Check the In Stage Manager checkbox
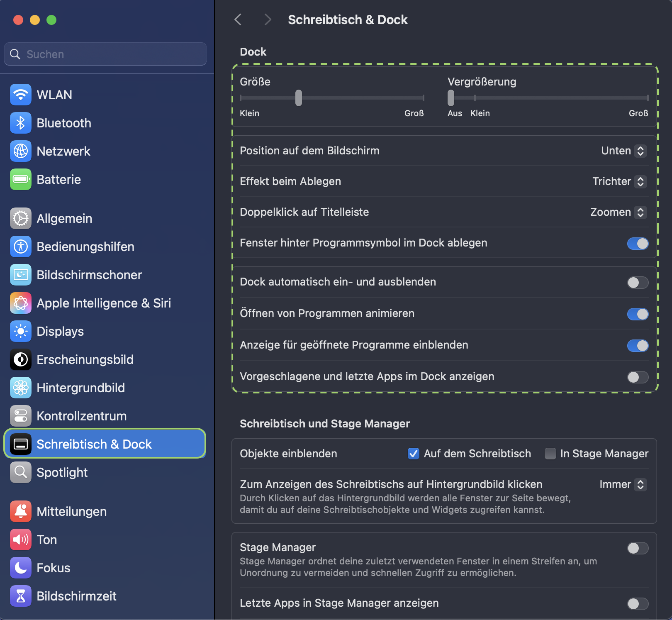Viewport: 672px width, 620px height. pos(550,454)
